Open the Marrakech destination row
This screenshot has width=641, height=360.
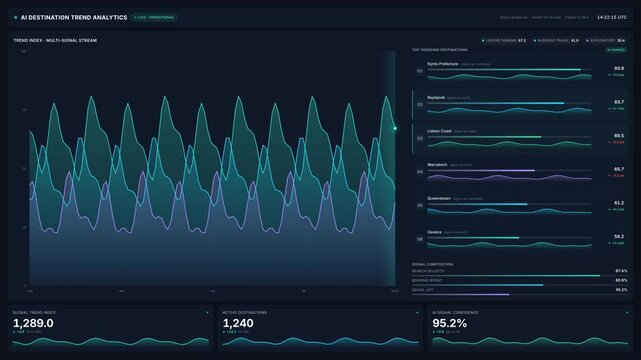pyautogui.click(x=520, y=172)
